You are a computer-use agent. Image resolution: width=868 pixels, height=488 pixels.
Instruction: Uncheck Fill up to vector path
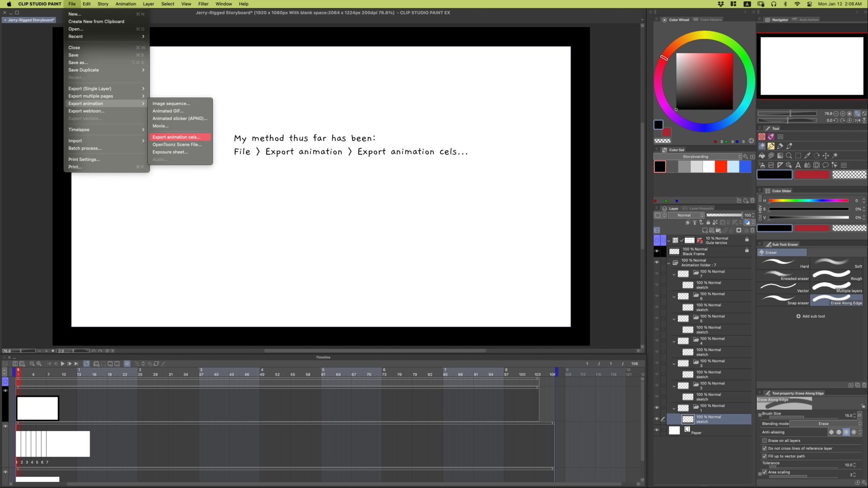tap(764, 456)
